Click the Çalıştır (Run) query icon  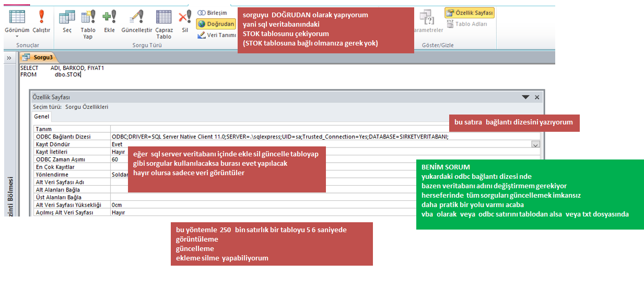pos(41,21)
